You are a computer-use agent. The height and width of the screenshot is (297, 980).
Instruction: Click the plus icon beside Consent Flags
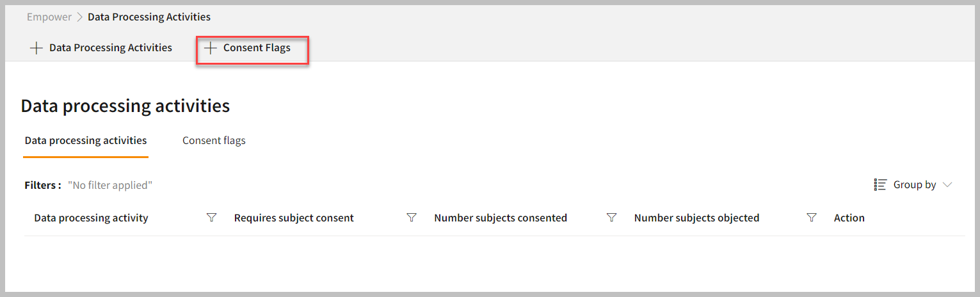click(211, 48)
